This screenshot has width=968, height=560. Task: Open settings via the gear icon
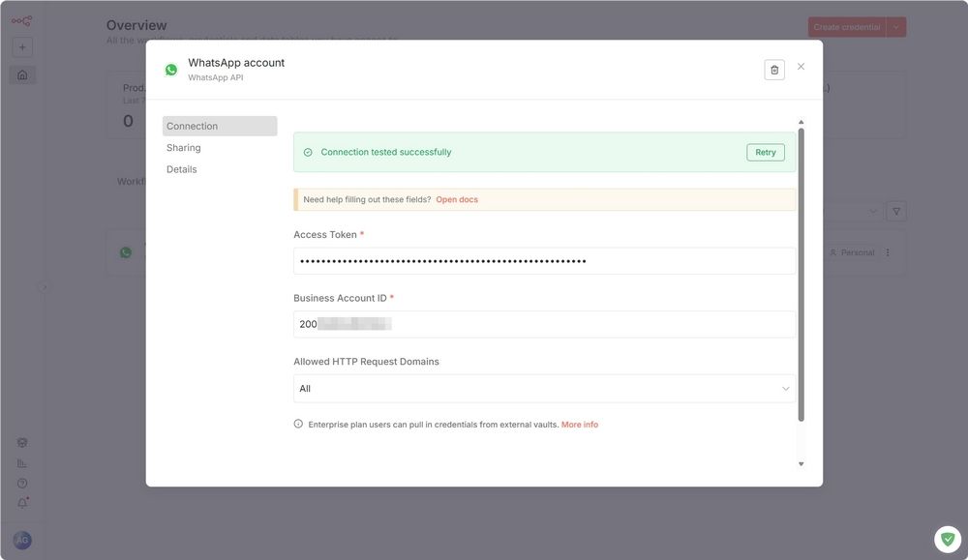coord(21,442)
